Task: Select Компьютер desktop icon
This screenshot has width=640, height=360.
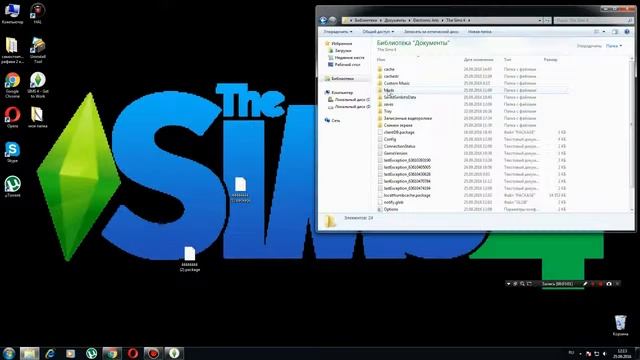Action: click(x=12, y=13)
